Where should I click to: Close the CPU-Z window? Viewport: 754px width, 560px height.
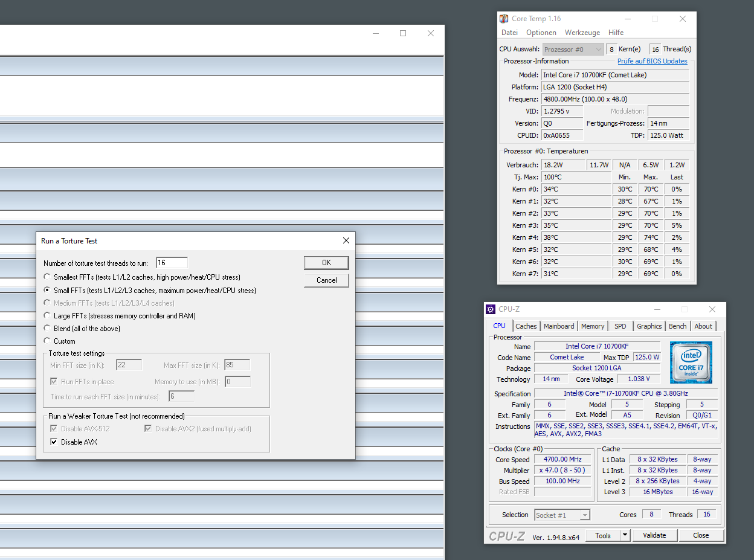pyautogui.click(x=713, y=309)
